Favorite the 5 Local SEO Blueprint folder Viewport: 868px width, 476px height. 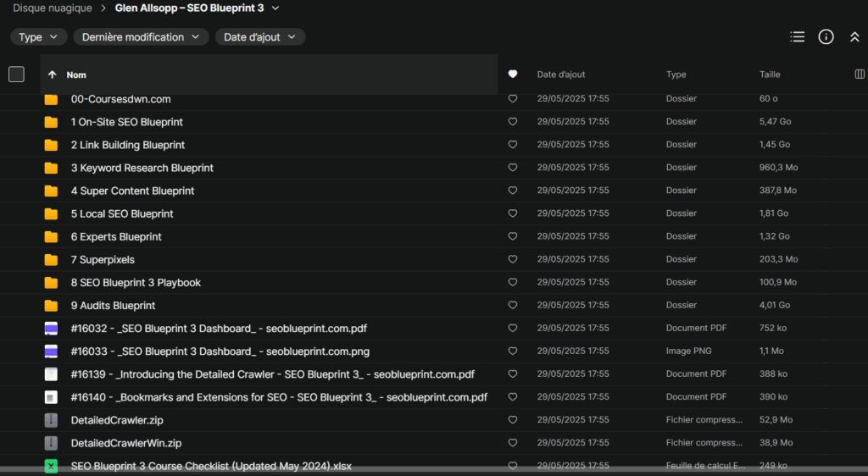tap(513, 213)
